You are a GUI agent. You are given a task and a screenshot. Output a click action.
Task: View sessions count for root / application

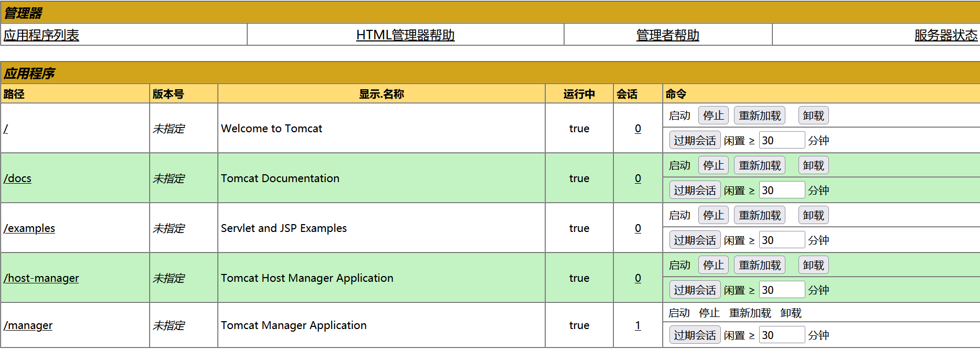(x=638, y=129)
